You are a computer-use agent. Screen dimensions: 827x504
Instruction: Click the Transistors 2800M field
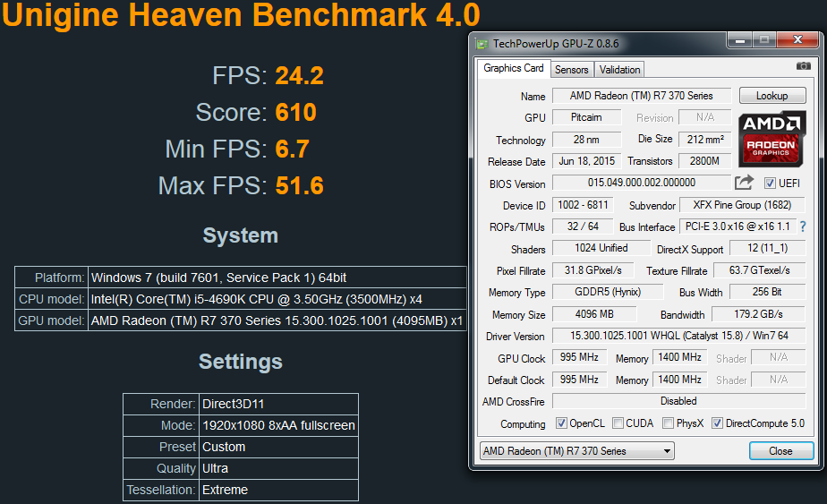705,161
